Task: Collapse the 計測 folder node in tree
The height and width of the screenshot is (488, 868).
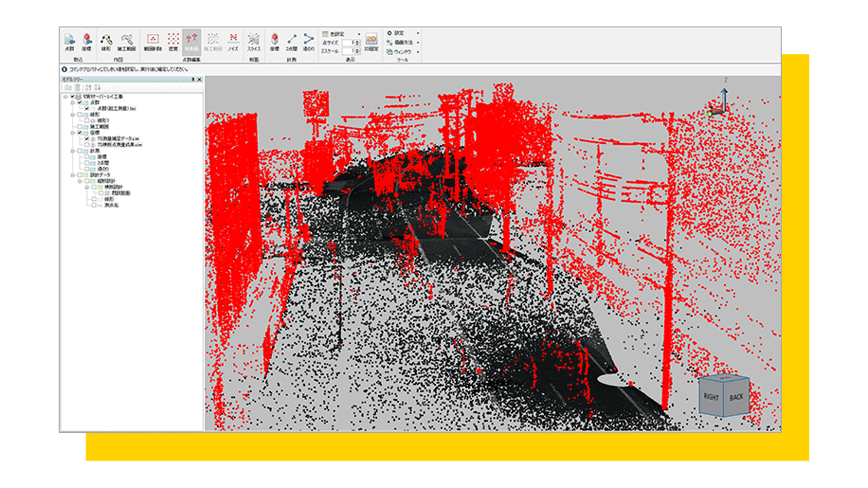Action: tap(72, 151)
